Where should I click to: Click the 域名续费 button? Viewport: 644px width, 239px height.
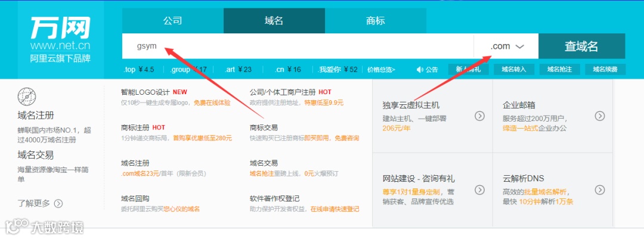click(x=605, y=69)
